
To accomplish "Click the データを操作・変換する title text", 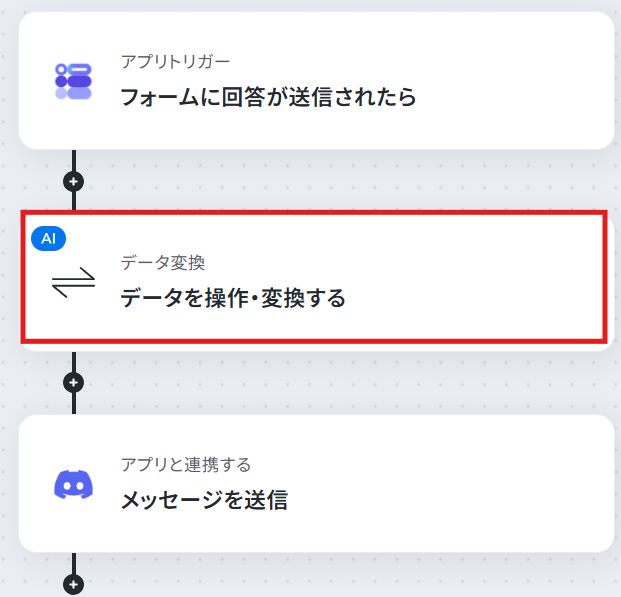I will pyautogui.click(x=233, y=298).
